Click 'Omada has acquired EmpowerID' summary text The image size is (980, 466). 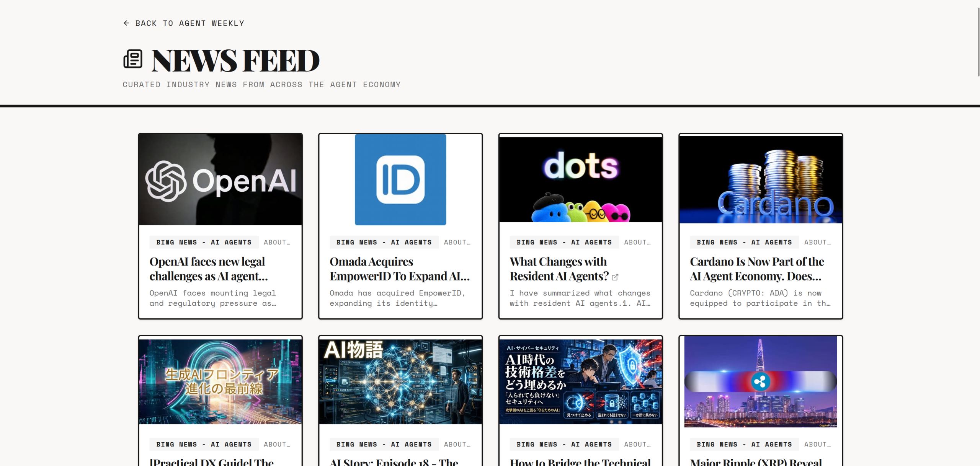pyautogui.click(x=397, y=298)
